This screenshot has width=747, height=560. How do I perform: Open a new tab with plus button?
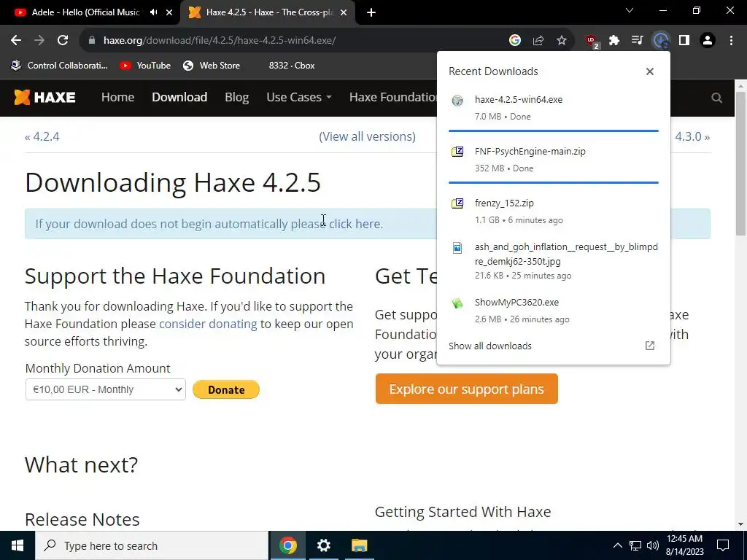click(x=371, y=12)
